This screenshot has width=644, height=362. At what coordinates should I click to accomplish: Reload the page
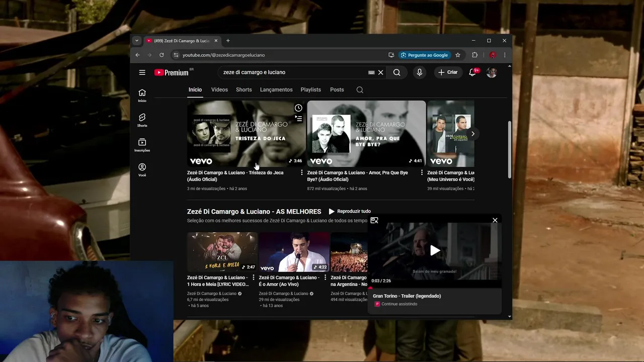pos(162,55)
